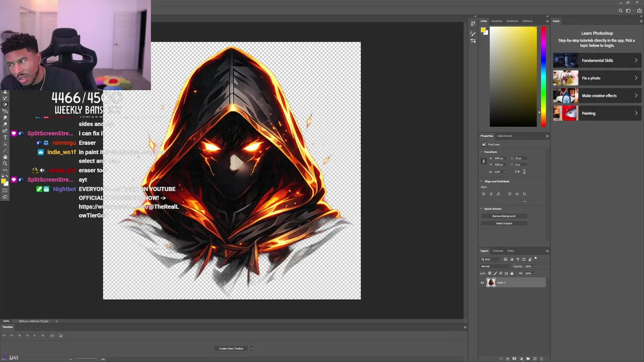Collapse the Quick Actions section
Image resolution: width=644 pixels, height=362 pixels.
tap(481, 209)
